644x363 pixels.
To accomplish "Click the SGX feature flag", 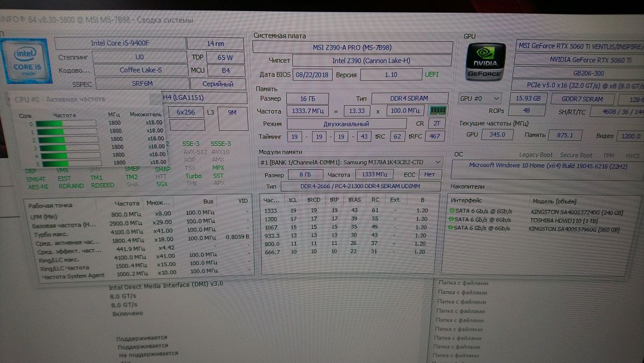I will 162,184.
